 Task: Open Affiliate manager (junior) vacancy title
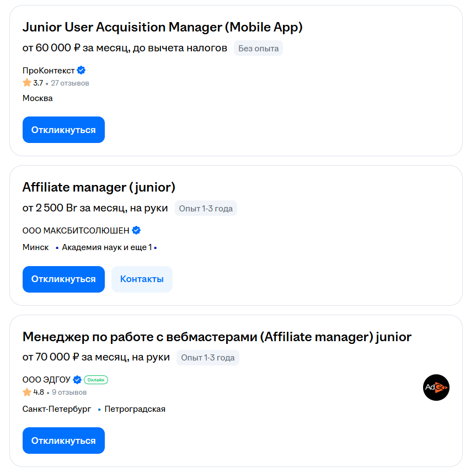99,187
